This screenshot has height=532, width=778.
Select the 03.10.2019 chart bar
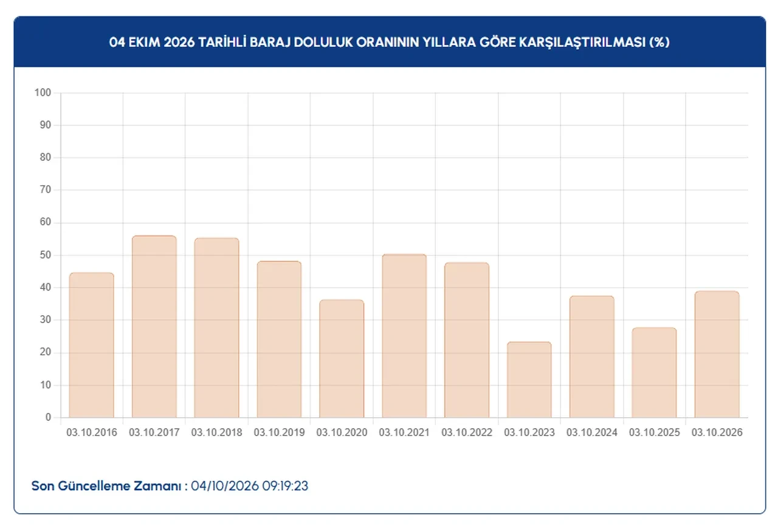[x=279, y=339]
